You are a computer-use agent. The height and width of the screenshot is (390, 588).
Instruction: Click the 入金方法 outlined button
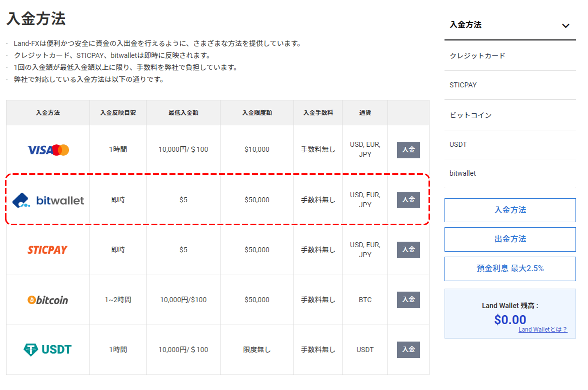tap(510, 210)
